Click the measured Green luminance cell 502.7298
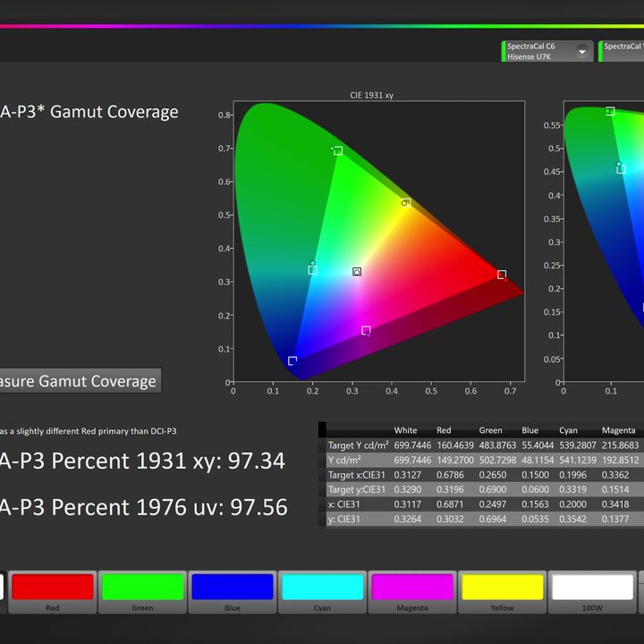 click(x=497, y=461)
